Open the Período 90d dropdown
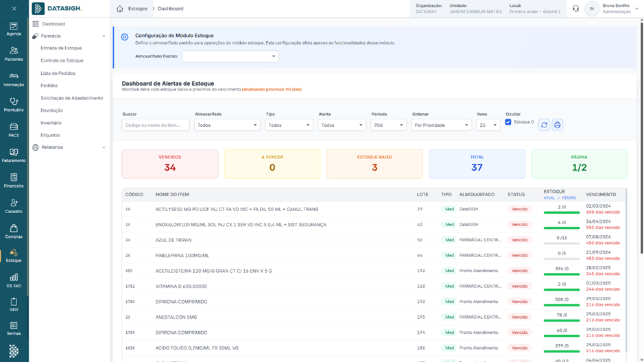 [x=388, y=125]
